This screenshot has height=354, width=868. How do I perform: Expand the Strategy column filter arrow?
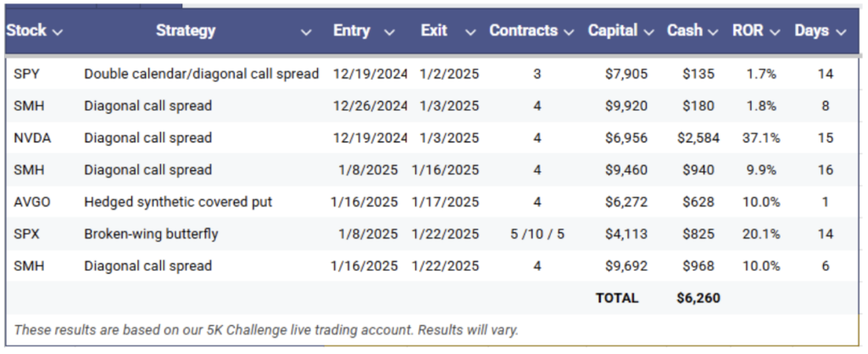[306, 33]
